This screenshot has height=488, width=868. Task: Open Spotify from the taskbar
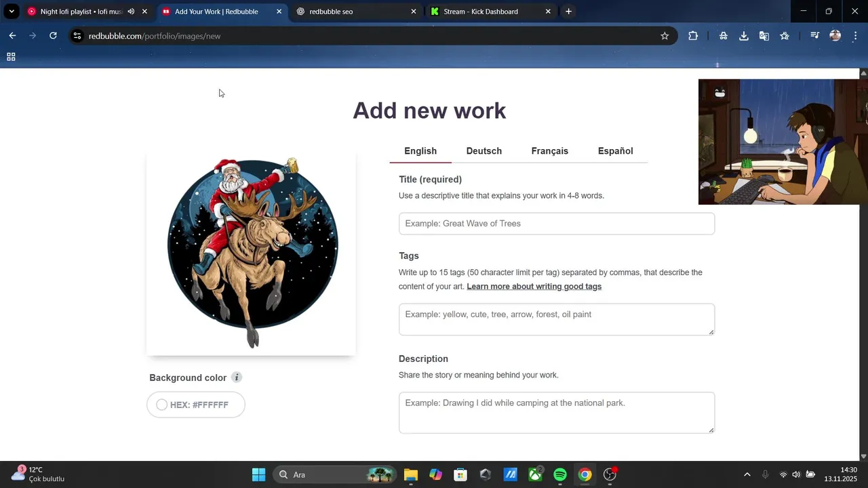[560, 474]
